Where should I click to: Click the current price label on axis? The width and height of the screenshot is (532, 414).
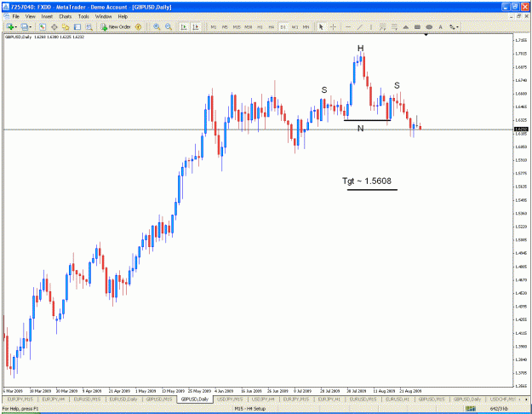coord(521,129)
